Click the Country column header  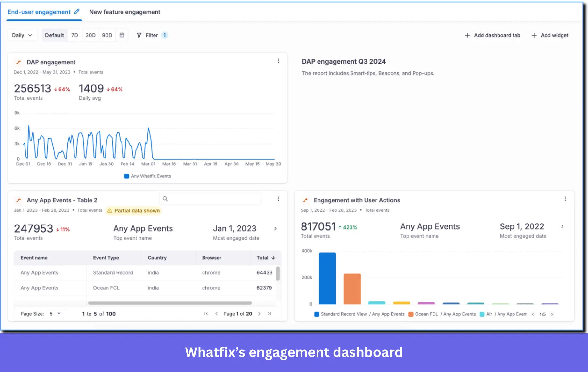coord(157,258)
